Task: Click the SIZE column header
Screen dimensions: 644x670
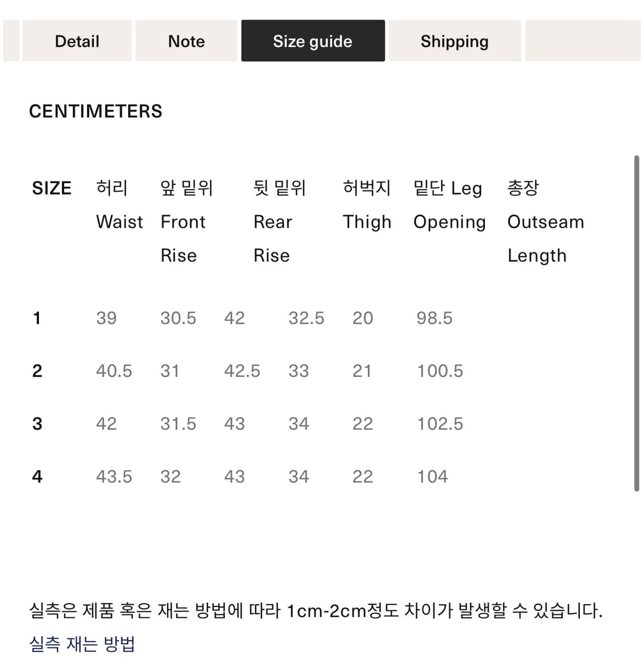Action: [x=51, y=188]
